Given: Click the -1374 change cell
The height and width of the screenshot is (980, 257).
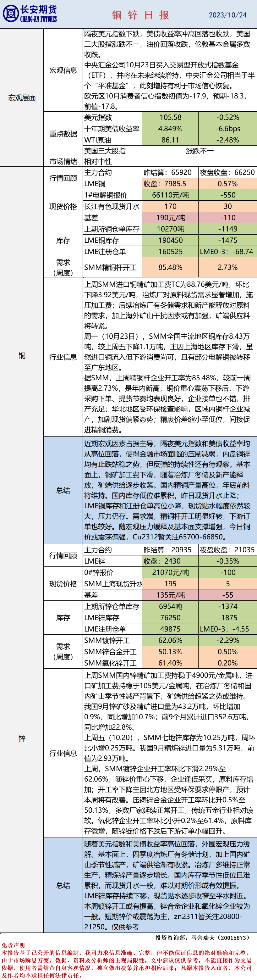Looking at the screenshot, I should coord(227,606).
